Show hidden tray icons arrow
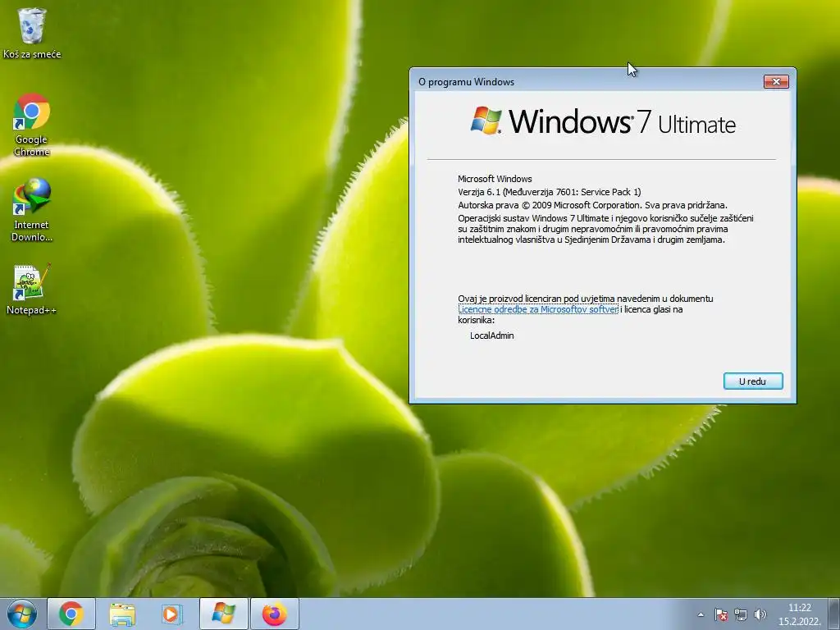This screenshot has height=630, width=840. pyautogui.click(x=701, y=614)
